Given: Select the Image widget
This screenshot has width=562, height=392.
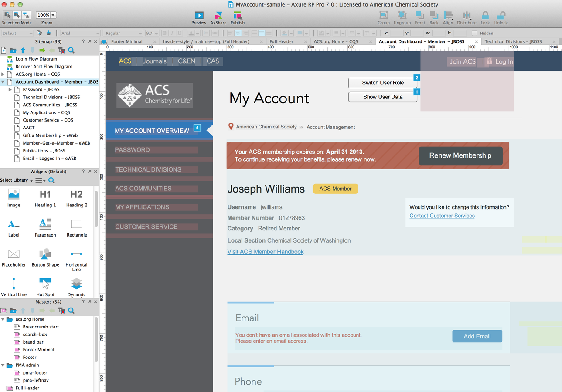Looking at the screenshot, I should [14, 198].
